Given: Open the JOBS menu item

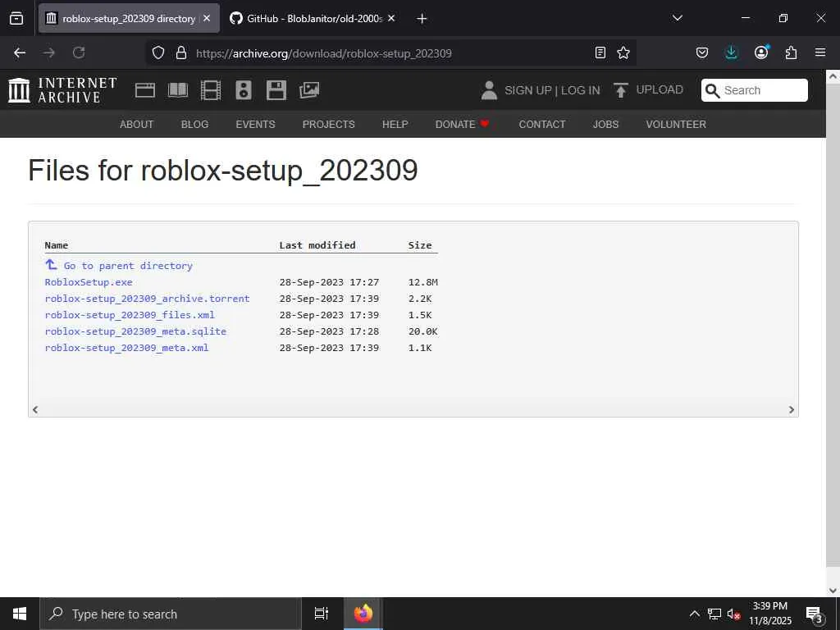Looking at the screenshot, I should click(605, 125).
